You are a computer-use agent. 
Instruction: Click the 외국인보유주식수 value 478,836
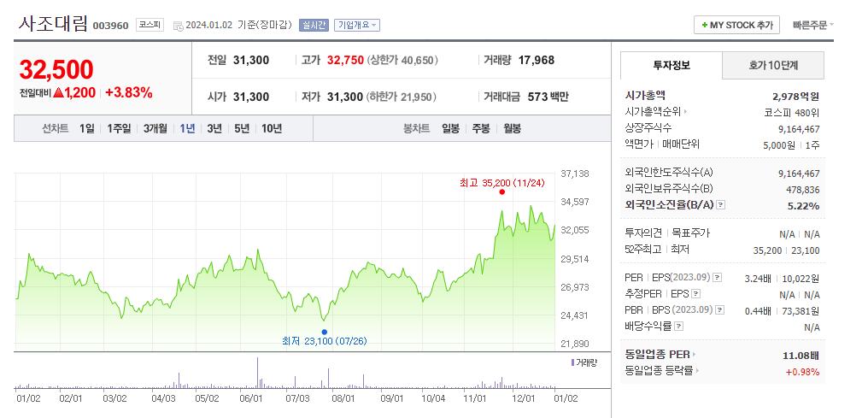(803, 190)
